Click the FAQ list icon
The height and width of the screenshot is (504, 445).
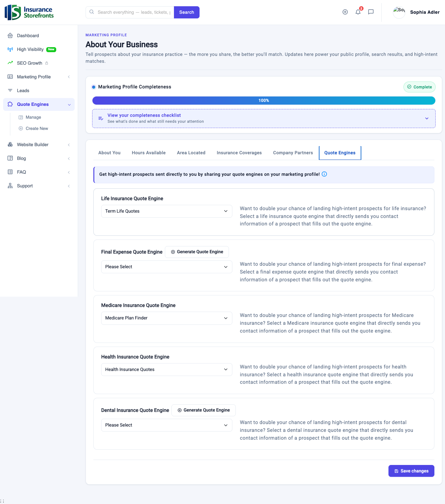[x=10, y=172]
